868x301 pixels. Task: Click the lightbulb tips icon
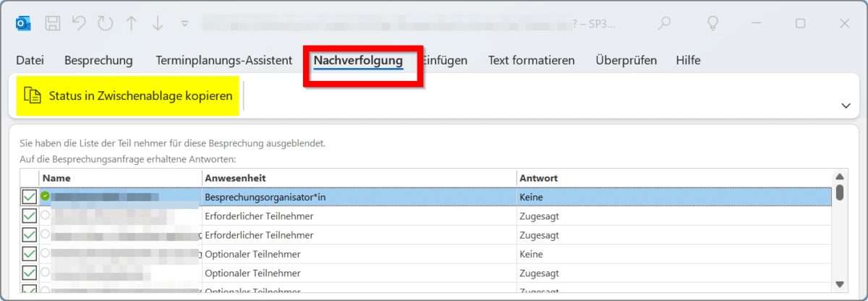tap(712, 23)
